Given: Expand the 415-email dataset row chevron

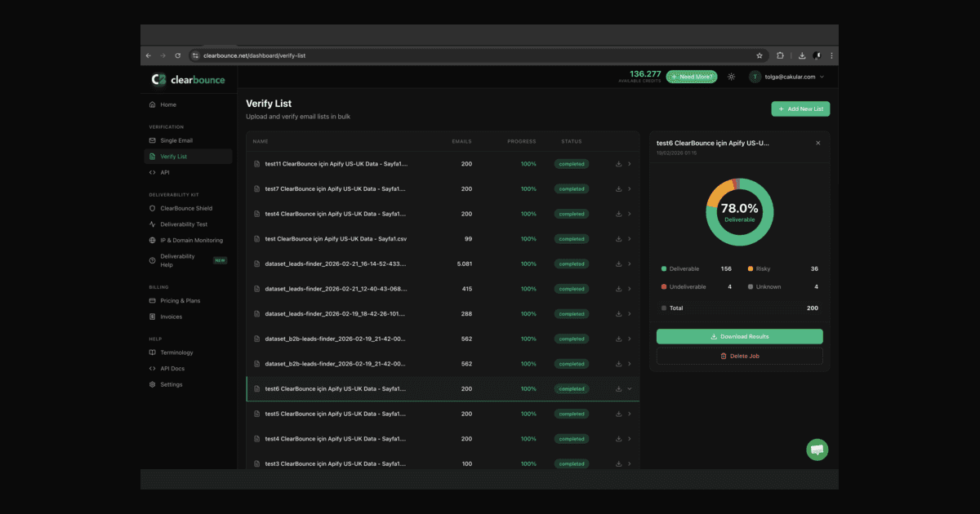Looking at the screenshot, I should 630,289.
